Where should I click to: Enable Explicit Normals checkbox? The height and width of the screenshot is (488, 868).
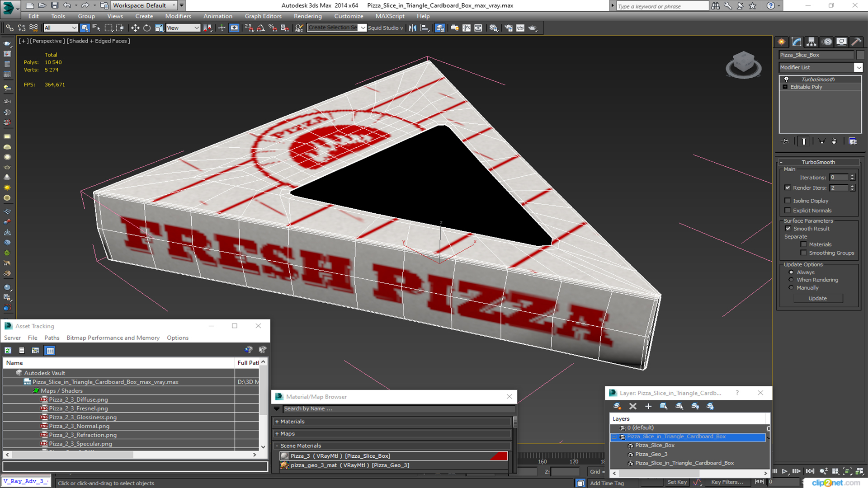tap(788, 211)
